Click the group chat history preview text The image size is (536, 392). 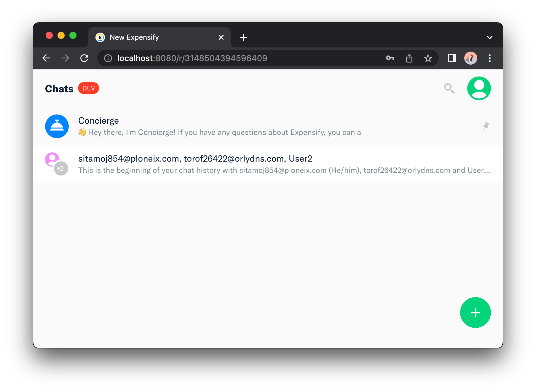pos(284,170)
